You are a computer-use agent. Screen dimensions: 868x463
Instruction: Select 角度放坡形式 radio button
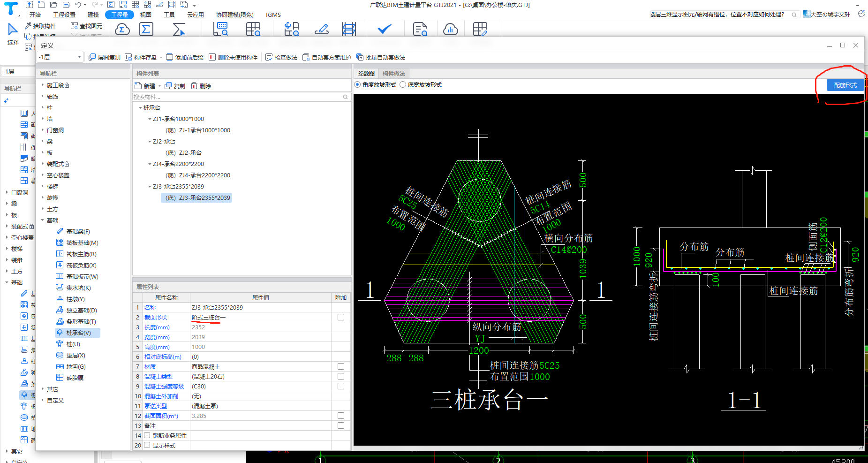click(358, 85)
